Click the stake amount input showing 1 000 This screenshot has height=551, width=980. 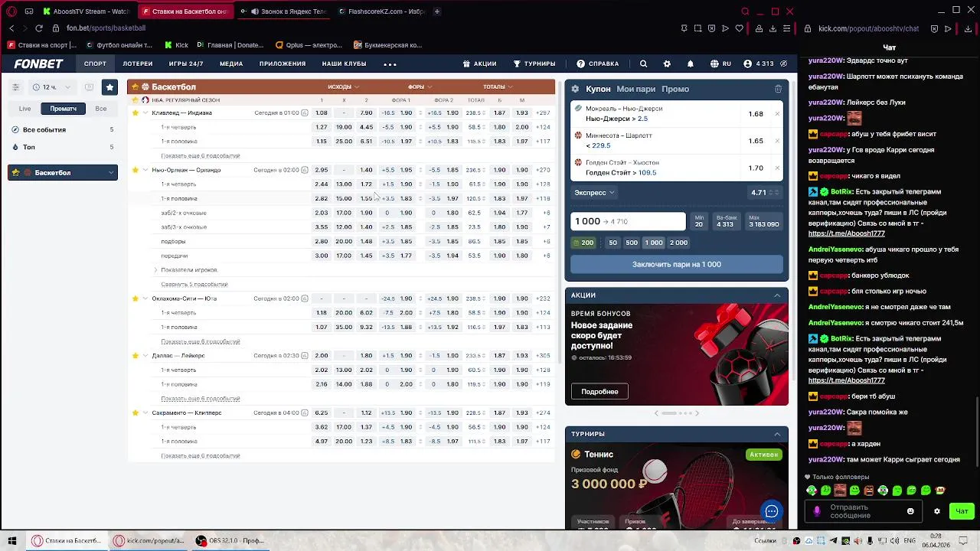click(x=628, y=221)
